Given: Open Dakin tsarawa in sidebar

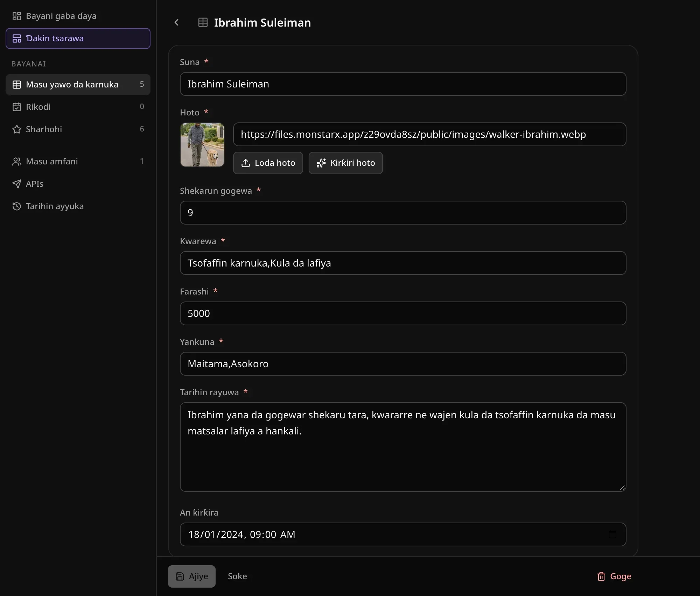Looking at the screenshot, I should (78, 38).
